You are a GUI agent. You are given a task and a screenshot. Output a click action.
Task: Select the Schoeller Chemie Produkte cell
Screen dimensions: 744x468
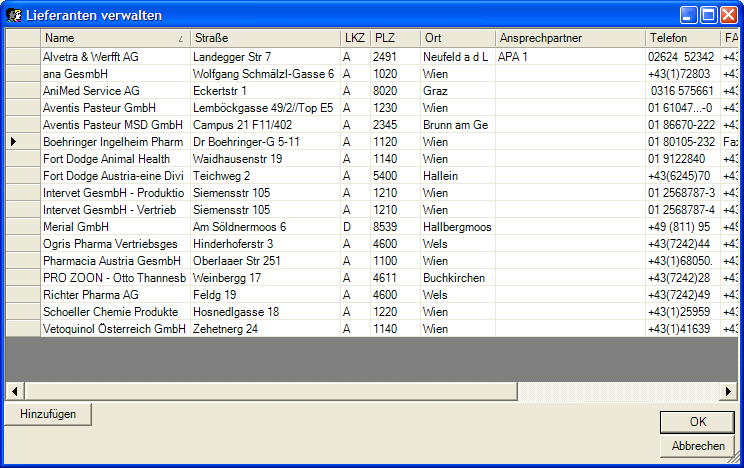(x=115, y=312)
